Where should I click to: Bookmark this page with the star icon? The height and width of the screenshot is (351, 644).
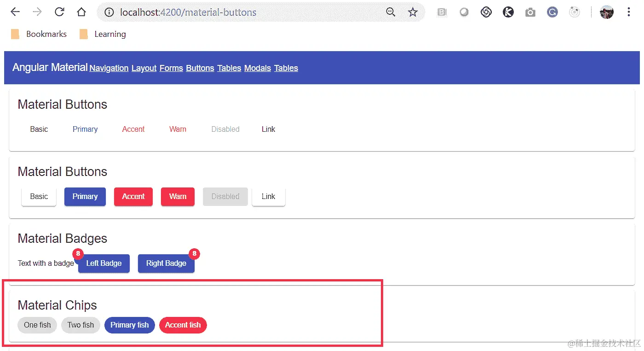coord(413,12)
